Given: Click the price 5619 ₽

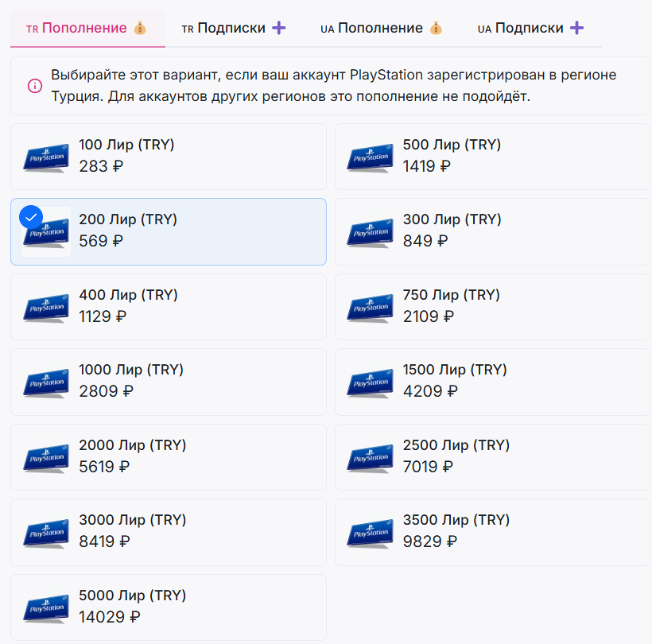Looking at the screenshot, I should [x=104, y=467].
